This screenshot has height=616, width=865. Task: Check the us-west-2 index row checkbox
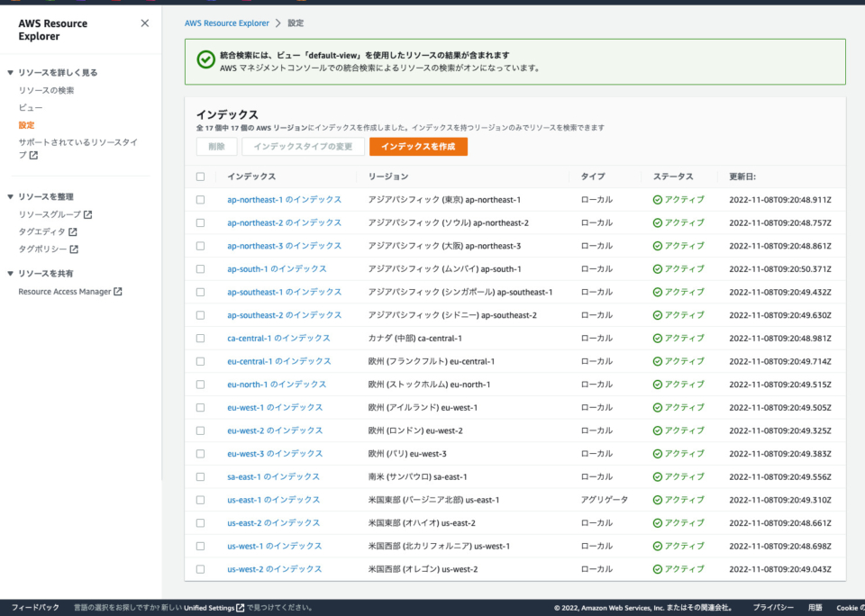tap(200, 568)
